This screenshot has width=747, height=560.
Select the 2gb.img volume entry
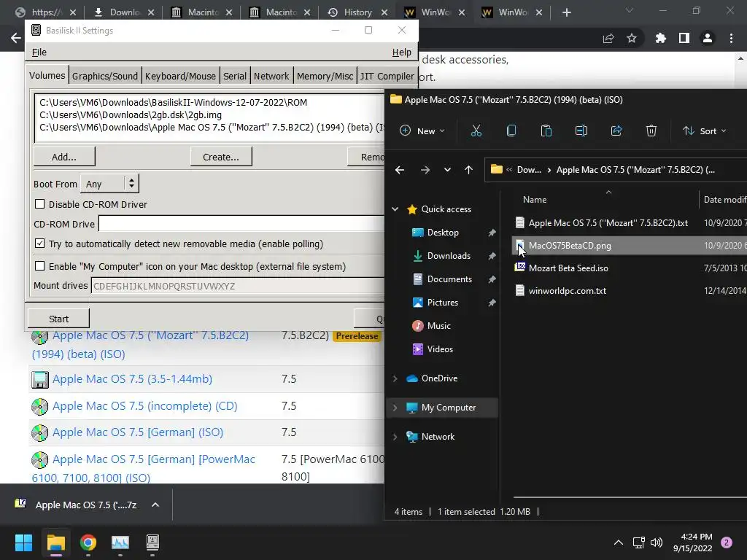pyautogui.click(x=130, y=114)
